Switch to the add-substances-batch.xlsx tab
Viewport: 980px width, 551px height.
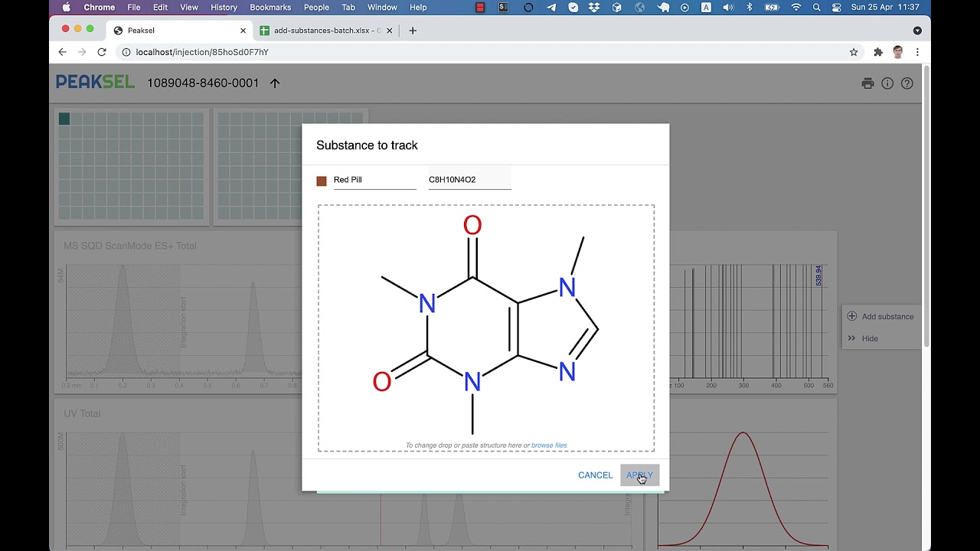(x=326, y=31)
